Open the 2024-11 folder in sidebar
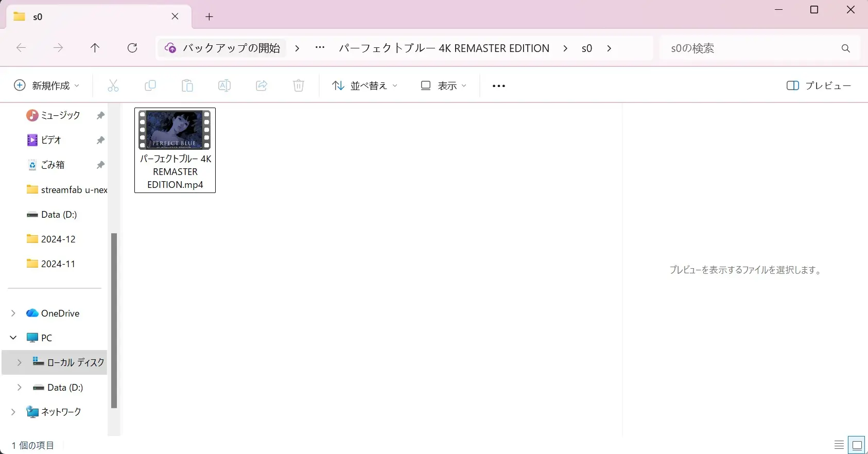Screen dimensions: 868x454 point(51,264)
